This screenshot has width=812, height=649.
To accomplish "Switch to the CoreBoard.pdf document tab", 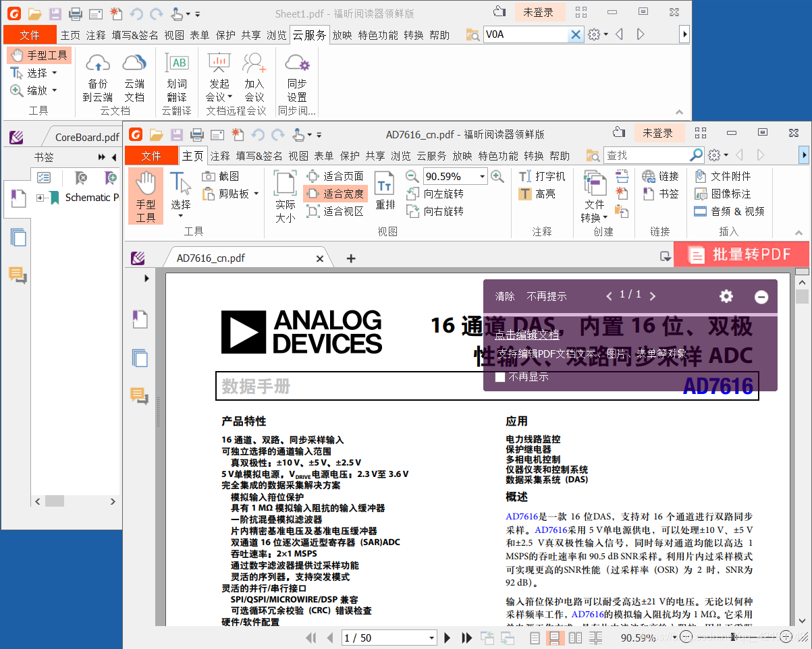I will pyautogui.click(x=86, y=137).
